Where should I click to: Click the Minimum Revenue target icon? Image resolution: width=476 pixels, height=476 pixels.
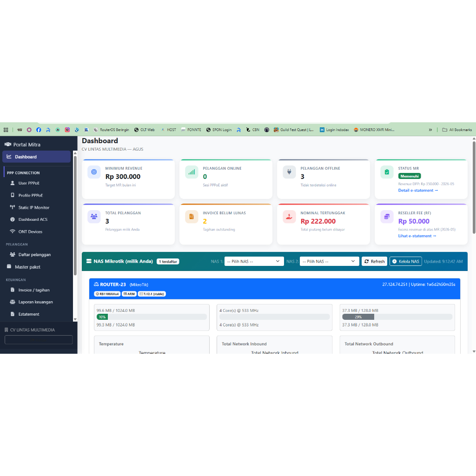tap(94, 172)
